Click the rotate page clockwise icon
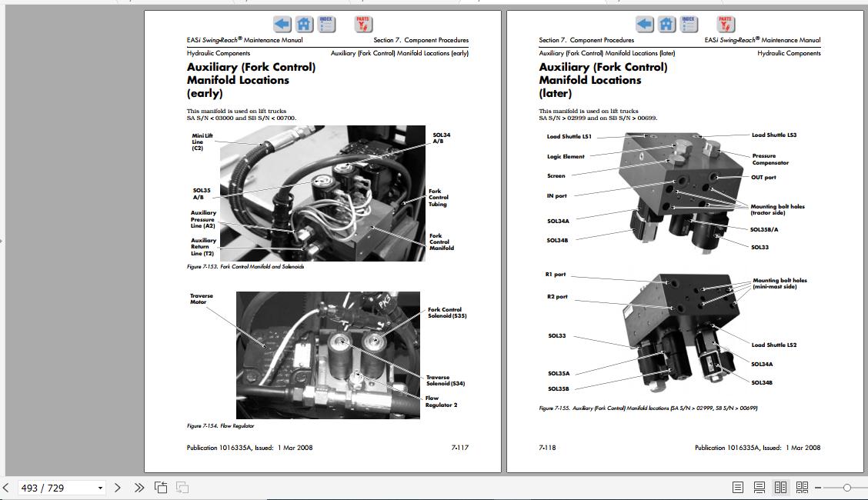This screenshot has width=868, height=500. [180, 487]
